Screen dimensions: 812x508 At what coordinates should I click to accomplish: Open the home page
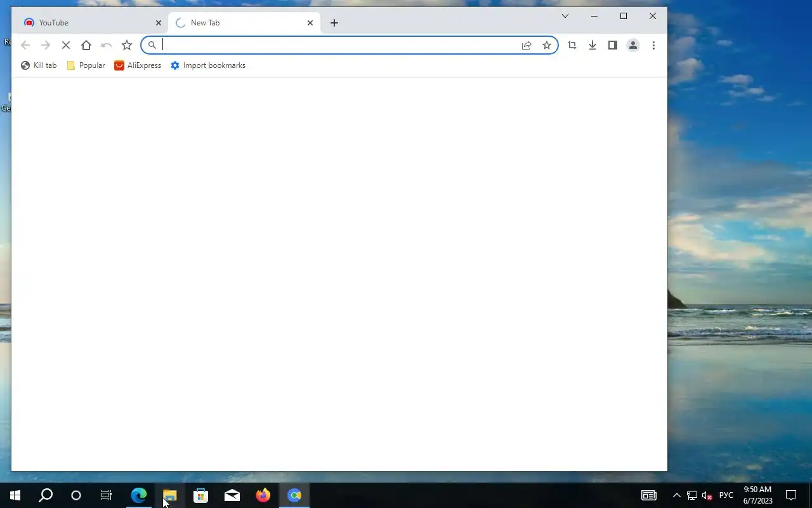[x=86, y=45]
